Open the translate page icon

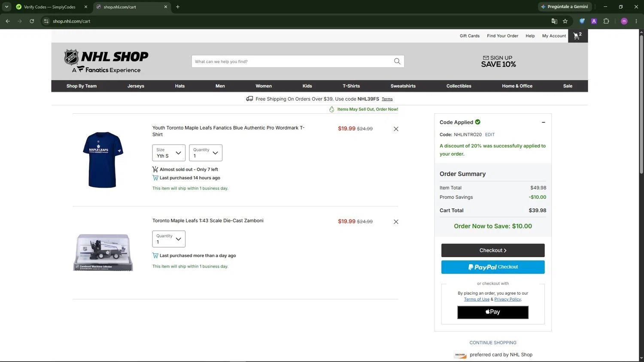(x=554, y=21)
